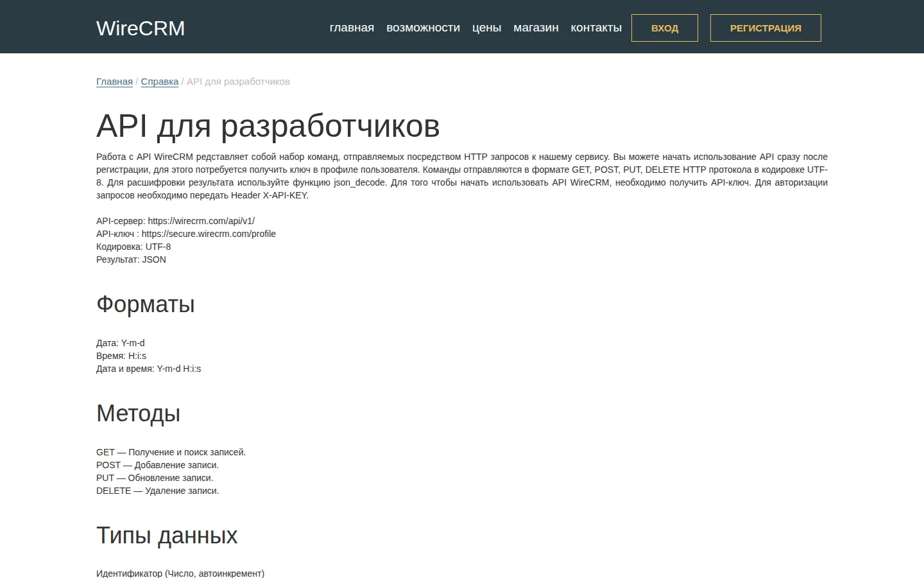Click the РЕГИСТРАЦИЯ button
This screenshot has width=924, height=578.
(x=766, y=28)
